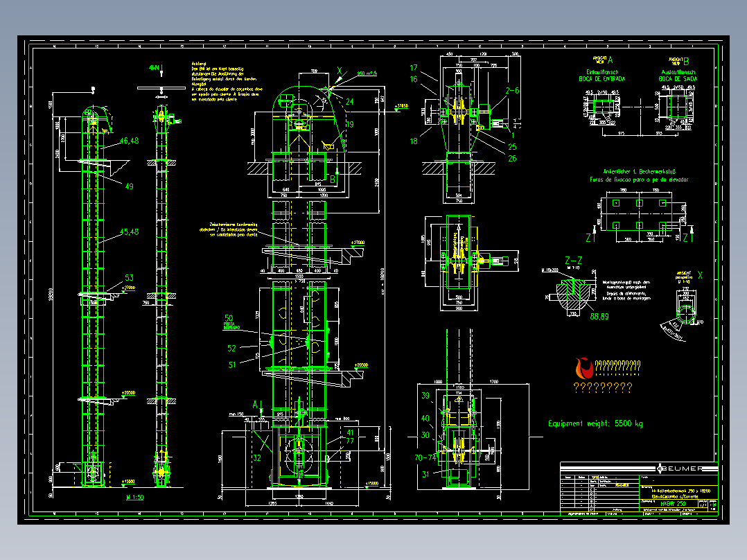Click part callout '19'
Image resolution: width=747 pixels, height=560 pixels.
click(x=350, y=124)
